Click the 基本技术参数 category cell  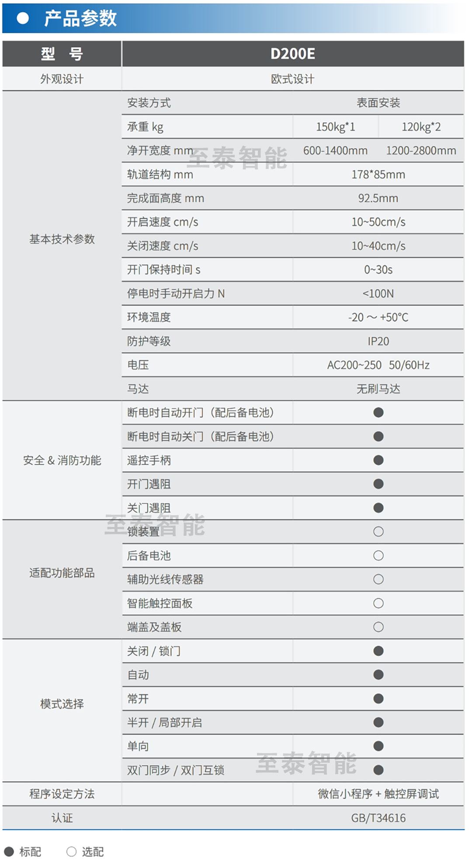pos(62,239)
